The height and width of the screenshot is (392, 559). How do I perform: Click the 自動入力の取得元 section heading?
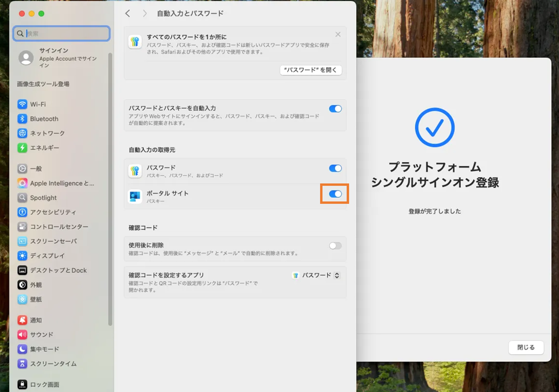152,150
